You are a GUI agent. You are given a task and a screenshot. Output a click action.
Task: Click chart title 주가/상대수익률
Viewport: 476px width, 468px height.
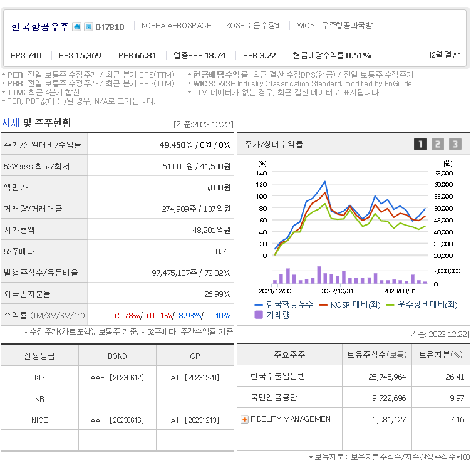274,144
